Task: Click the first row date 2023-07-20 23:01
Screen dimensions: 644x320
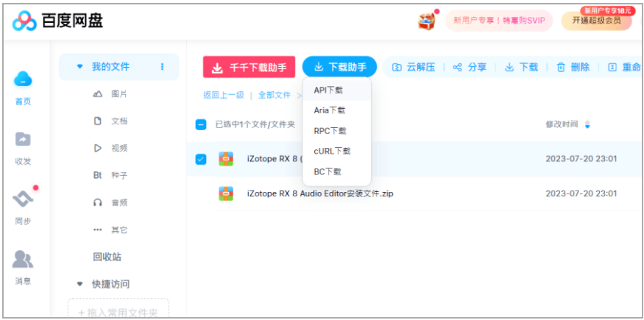Action: [581, 159]
